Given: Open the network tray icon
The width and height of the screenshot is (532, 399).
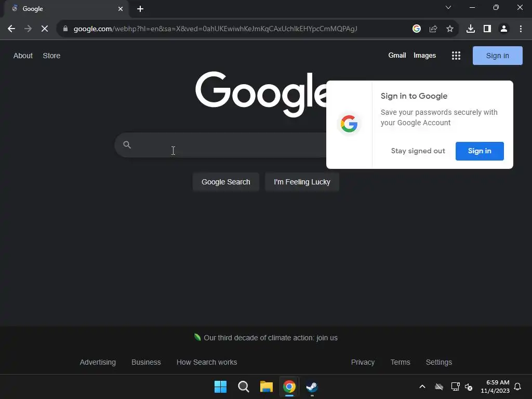Looking at the screenshot, I should (x=455, y=387).
